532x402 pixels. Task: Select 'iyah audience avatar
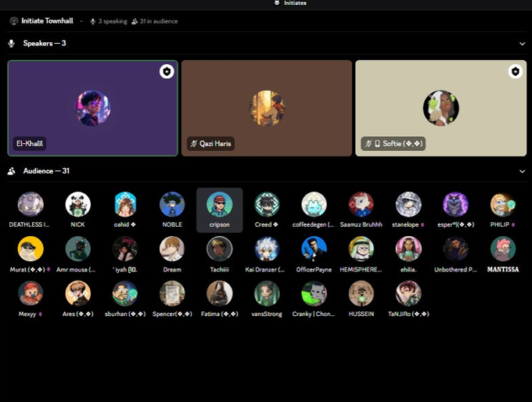125,249
